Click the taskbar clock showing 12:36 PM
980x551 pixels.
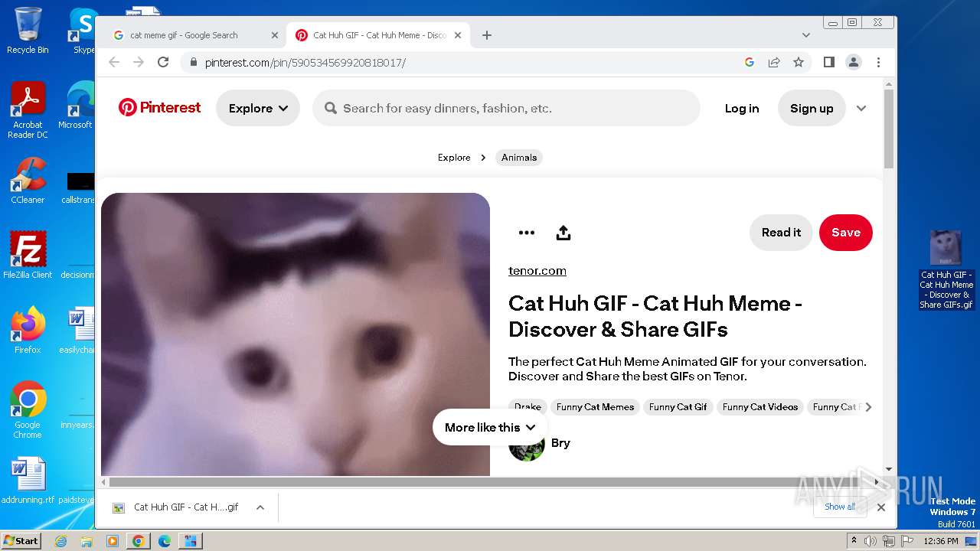click(x=941, y=541)
